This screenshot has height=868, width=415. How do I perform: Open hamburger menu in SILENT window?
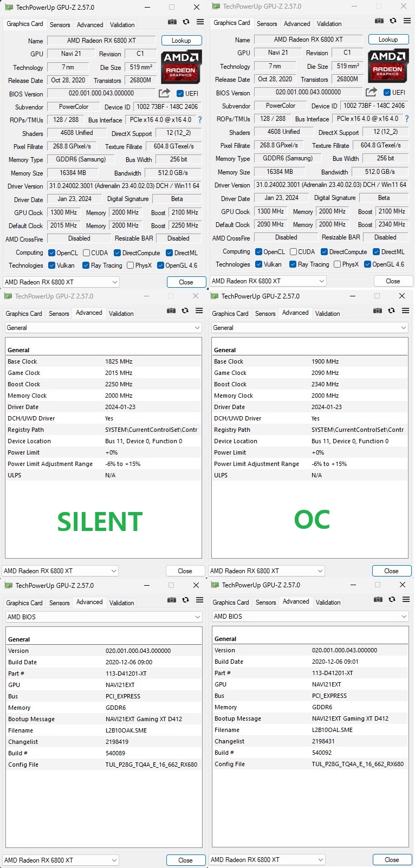tap(199, 310)
